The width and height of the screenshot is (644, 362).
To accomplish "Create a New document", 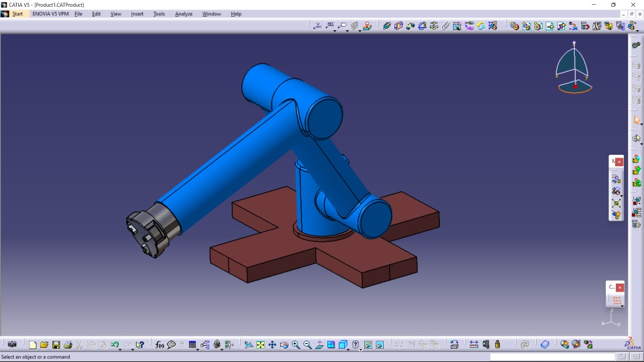I will coord(33,345).
